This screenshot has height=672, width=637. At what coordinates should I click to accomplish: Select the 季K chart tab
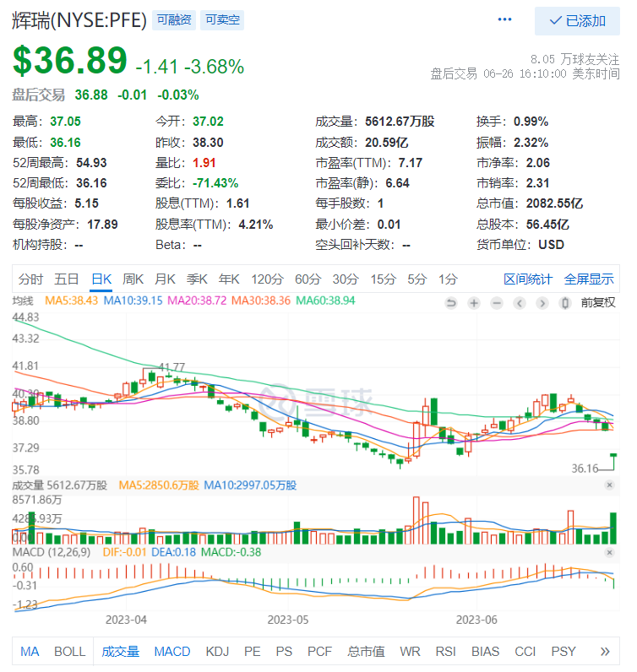pyautogui.click(x=197, y=279)
